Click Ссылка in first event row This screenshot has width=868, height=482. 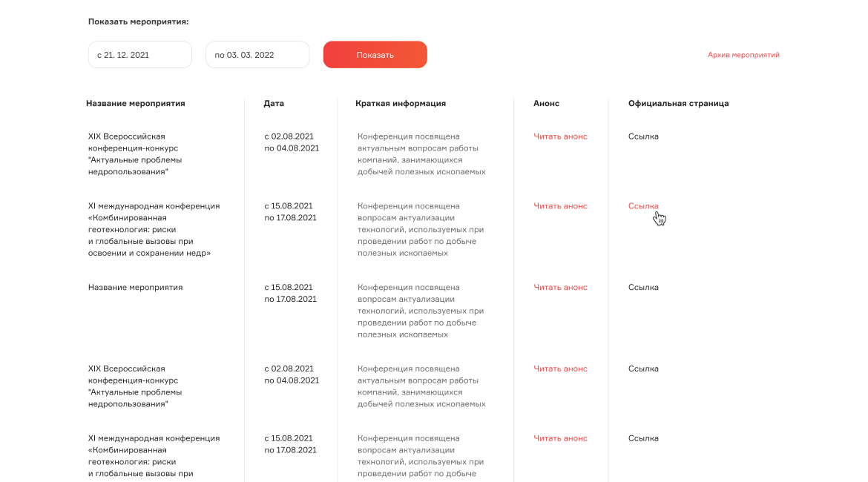tap(643, 136)
